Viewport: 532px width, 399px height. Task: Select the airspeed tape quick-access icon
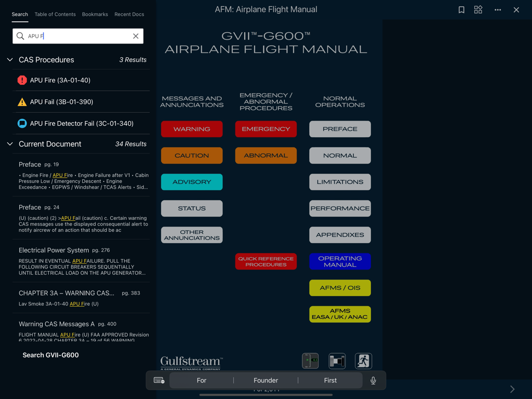[x=310, y=361]
